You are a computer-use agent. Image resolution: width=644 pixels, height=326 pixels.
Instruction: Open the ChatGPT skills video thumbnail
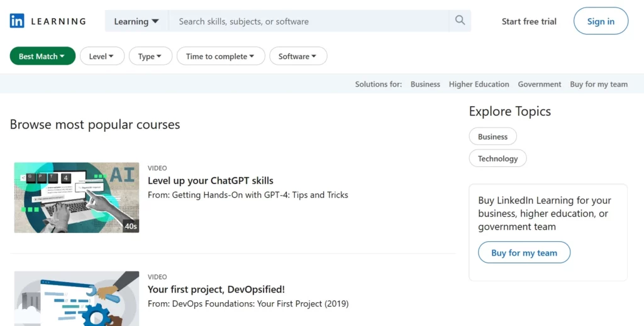pos(77,198)
